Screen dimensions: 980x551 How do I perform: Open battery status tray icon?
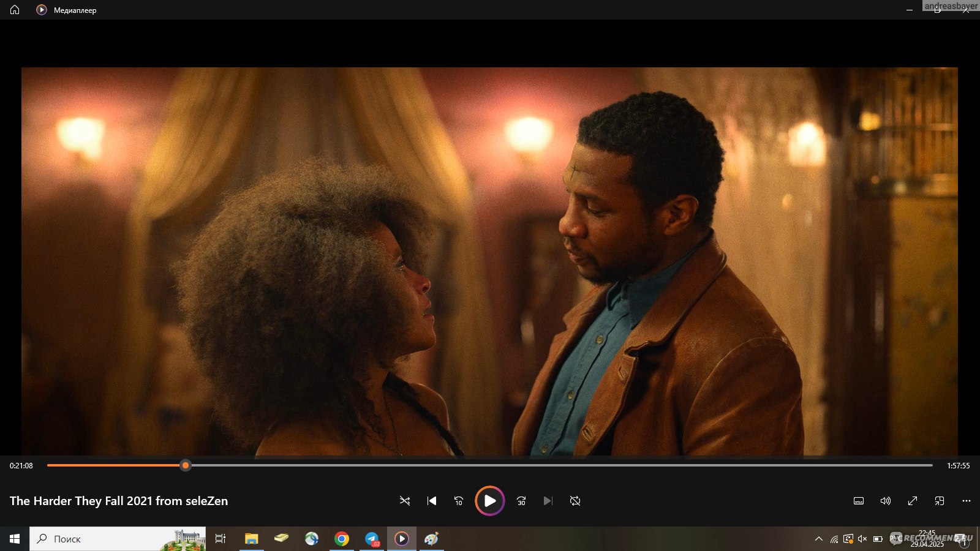point(878,539)
